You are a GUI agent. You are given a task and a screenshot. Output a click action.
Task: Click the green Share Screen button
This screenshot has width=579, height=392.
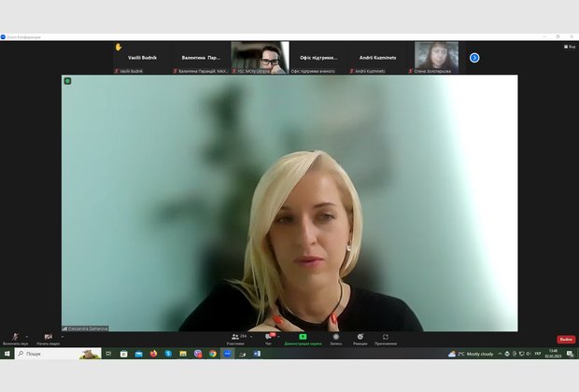303,339
